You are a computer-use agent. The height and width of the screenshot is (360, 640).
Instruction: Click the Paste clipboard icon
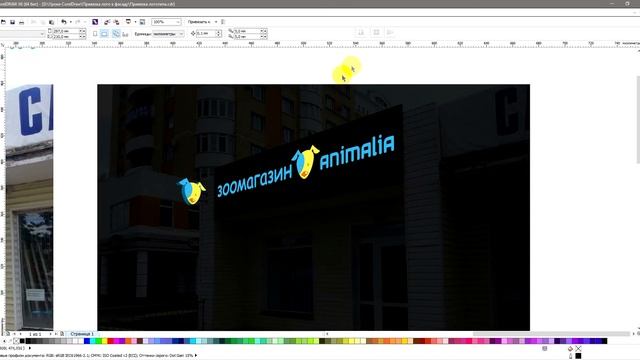(51, 22)
